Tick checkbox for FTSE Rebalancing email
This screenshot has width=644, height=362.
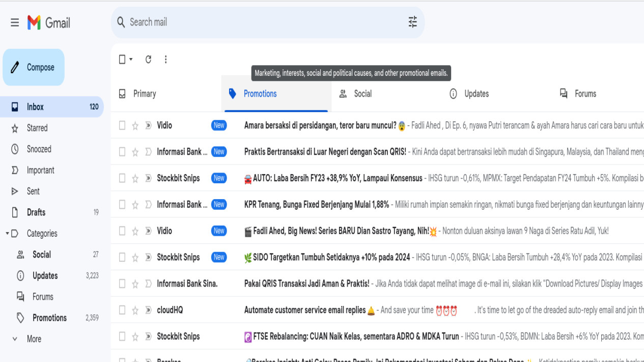(122, 337)
